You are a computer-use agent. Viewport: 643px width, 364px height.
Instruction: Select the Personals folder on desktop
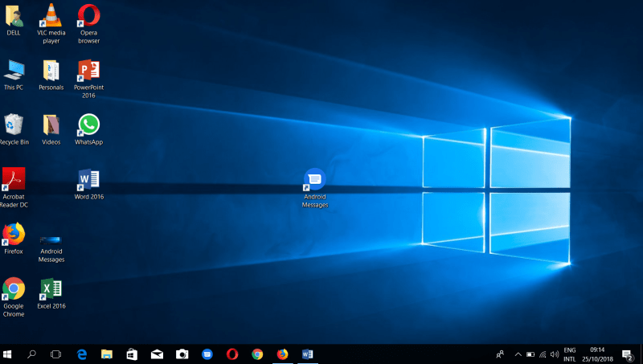[x=51, y=71]
